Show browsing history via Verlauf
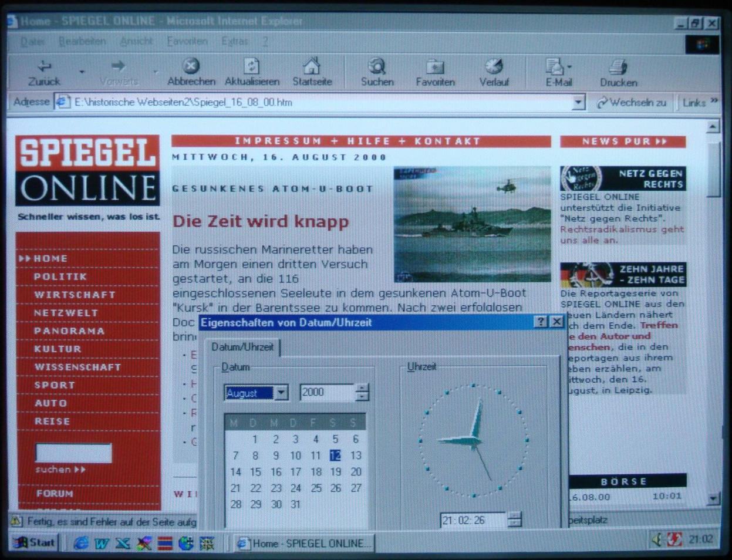 tap(494, 73)
